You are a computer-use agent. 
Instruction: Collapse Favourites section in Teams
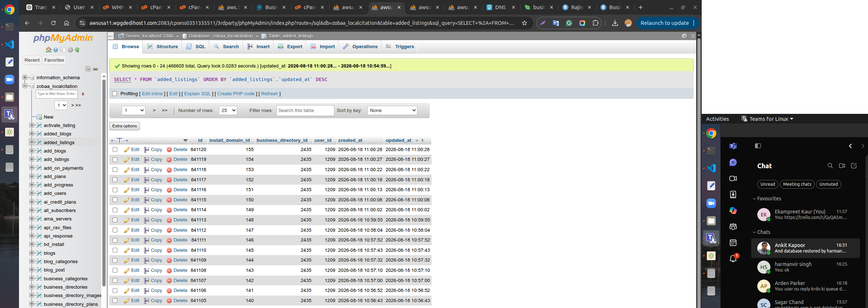pyautogui.click(x=754, y=199)
